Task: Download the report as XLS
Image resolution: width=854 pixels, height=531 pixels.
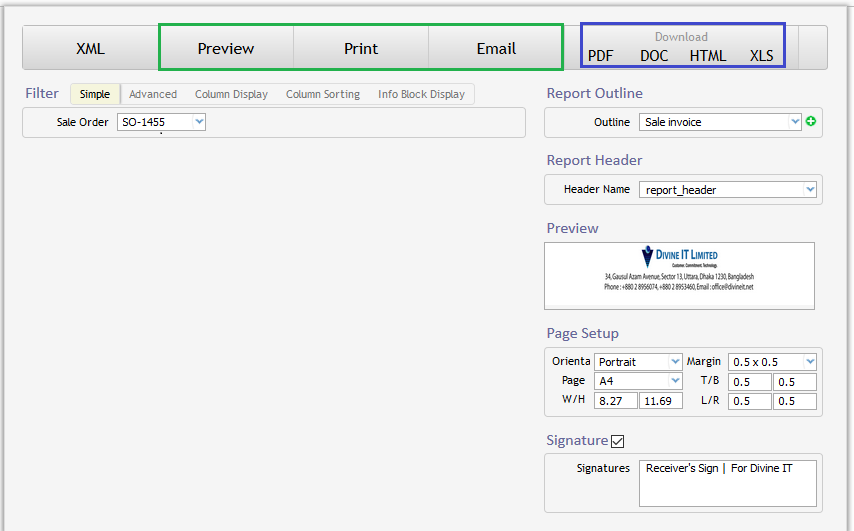Action: click(762, 56)
